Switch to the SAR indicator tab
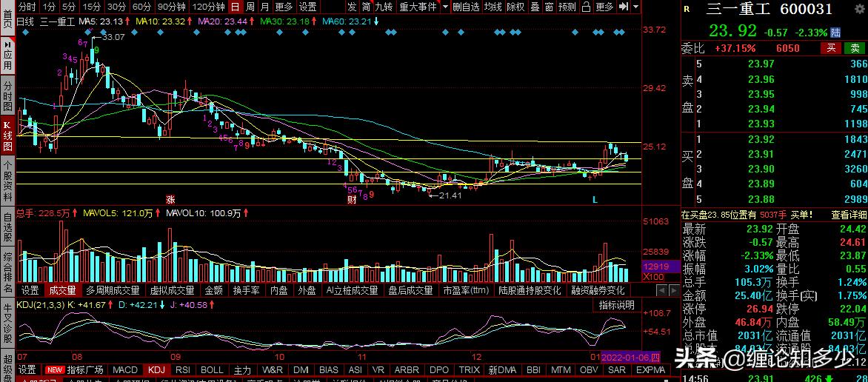The width and height of the screenshot is (868, 382). [617, 370]
